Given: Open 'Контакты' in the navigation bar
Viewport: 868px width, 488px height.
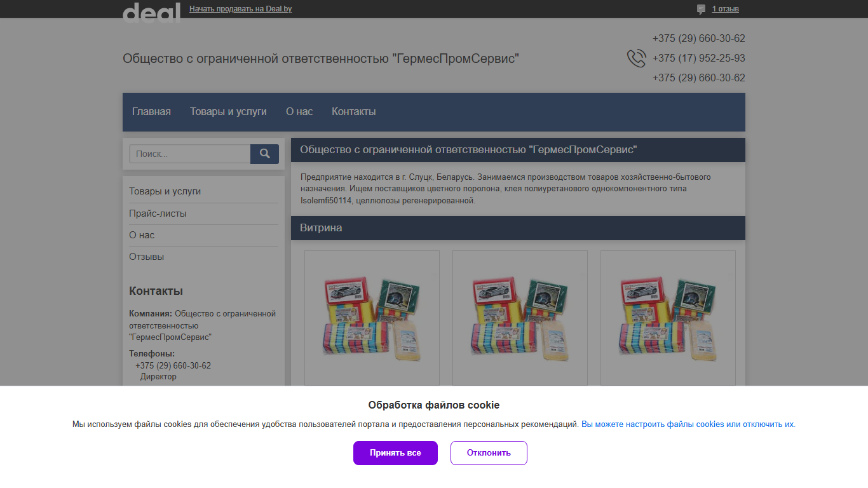Looking at the screenshot, I should tap(354, 112).
